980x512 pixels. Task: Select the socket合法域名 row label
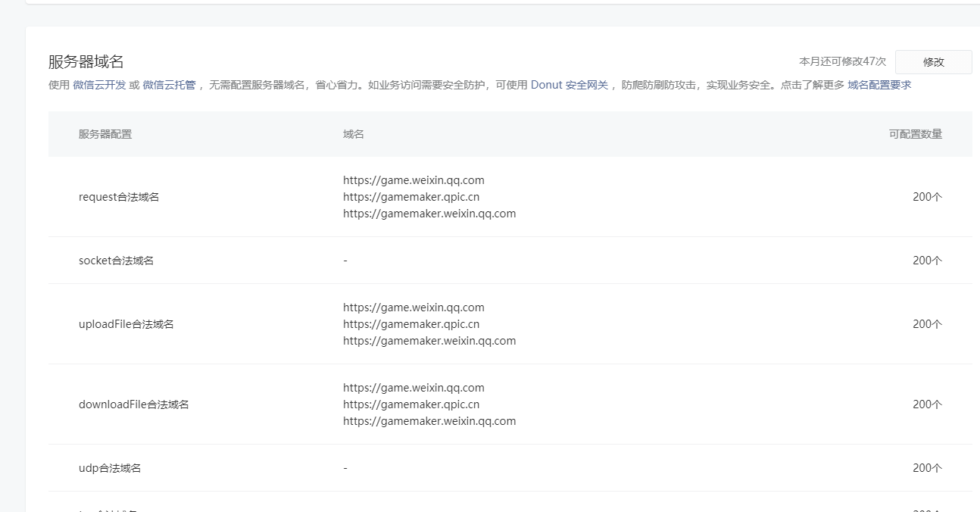click(x=116, y=261)
